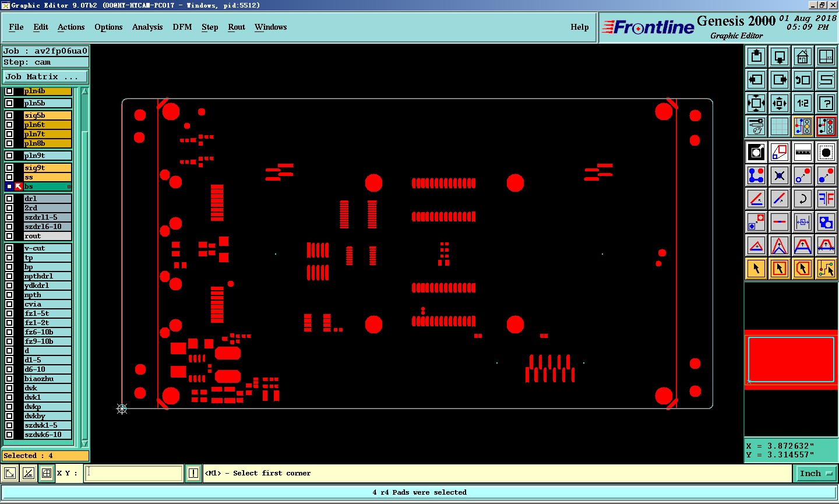Click the layer list scroll down arrow
This screenshot has height=504, width=839.
coord(84,443)
